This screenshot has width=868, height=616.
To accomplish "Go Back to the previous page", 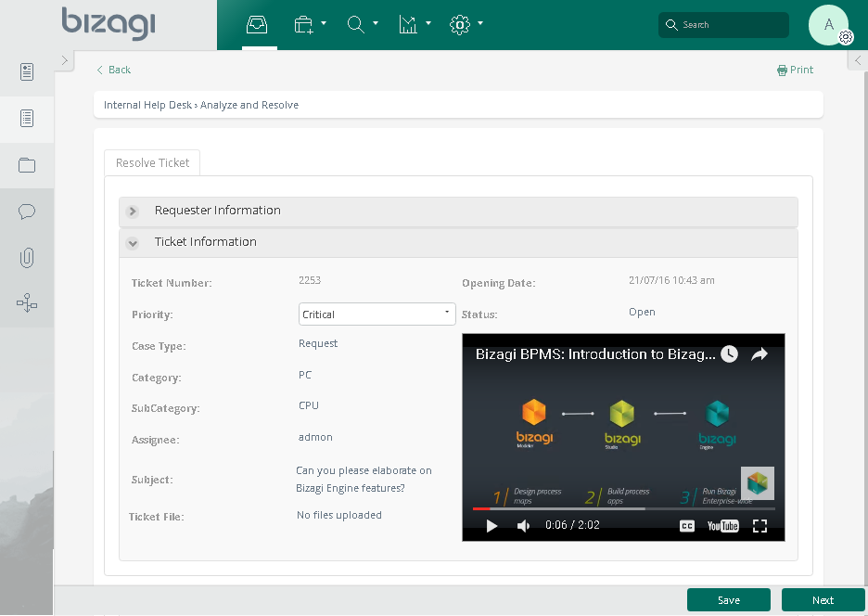I will [114, 70].
